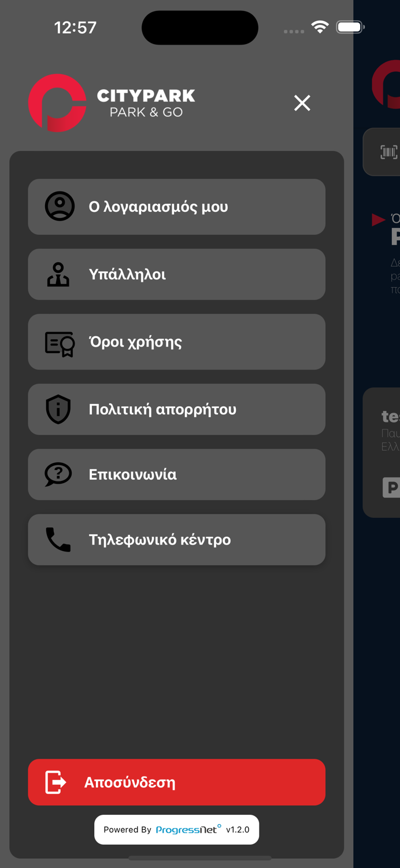
Task: Close the side menu with X
Action: (302, 103)
